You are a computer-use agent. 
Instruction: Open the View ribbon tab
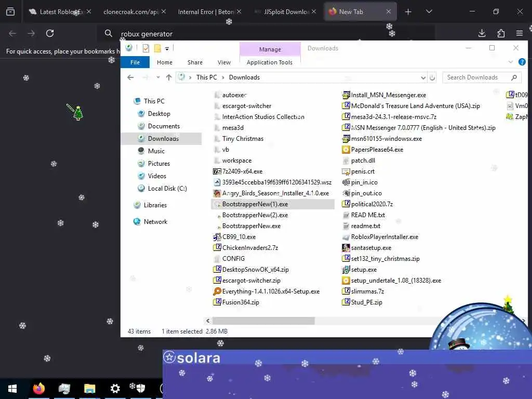tap(224, 62)
